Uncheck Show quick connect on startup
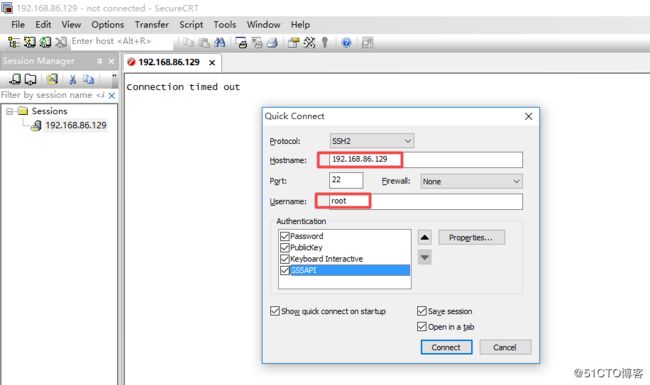This screenshot has width=650, height=385. 274,311
